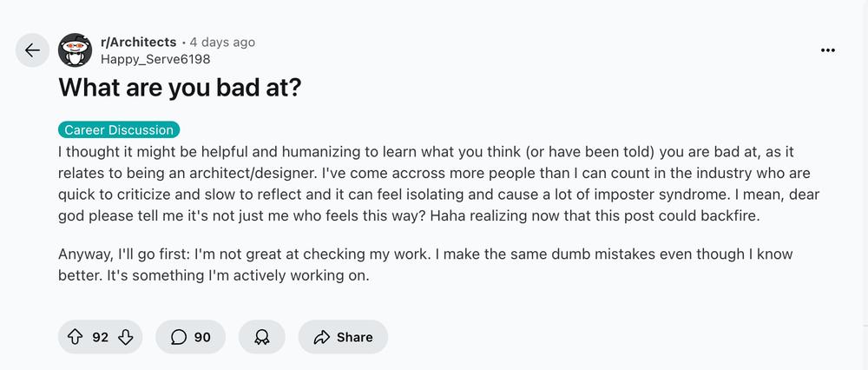Visit the r/Architects subreddit link
Viewport: 868px width, 370px height.
tap(138, 42)
